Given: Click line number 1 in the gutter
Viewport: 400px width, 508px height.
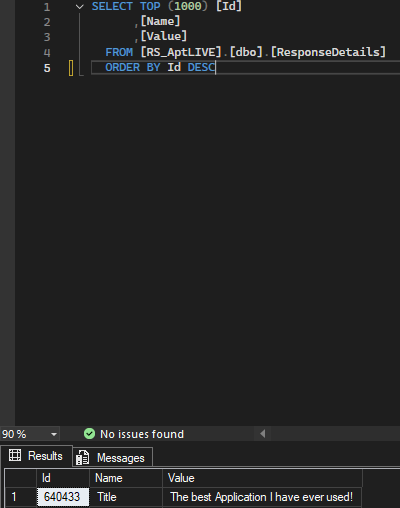Looking at the screenshot, I should 47,7.
